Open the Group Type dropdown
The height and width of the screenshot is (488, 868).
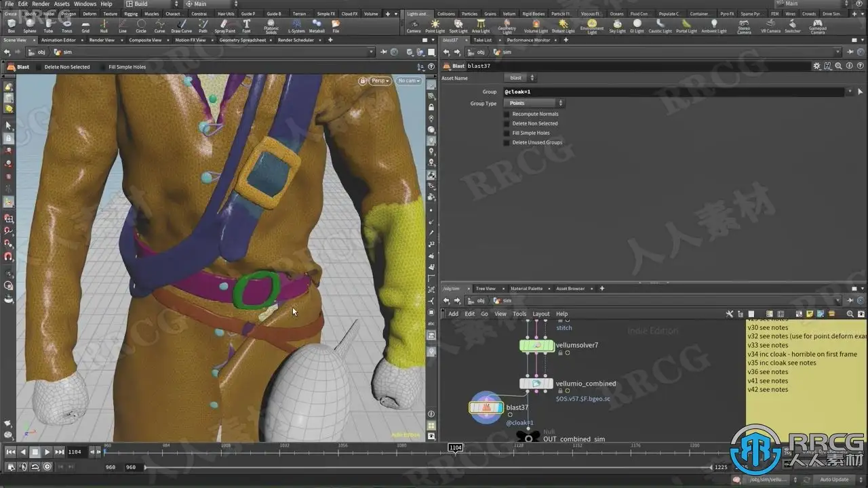[x=534, y=103]
